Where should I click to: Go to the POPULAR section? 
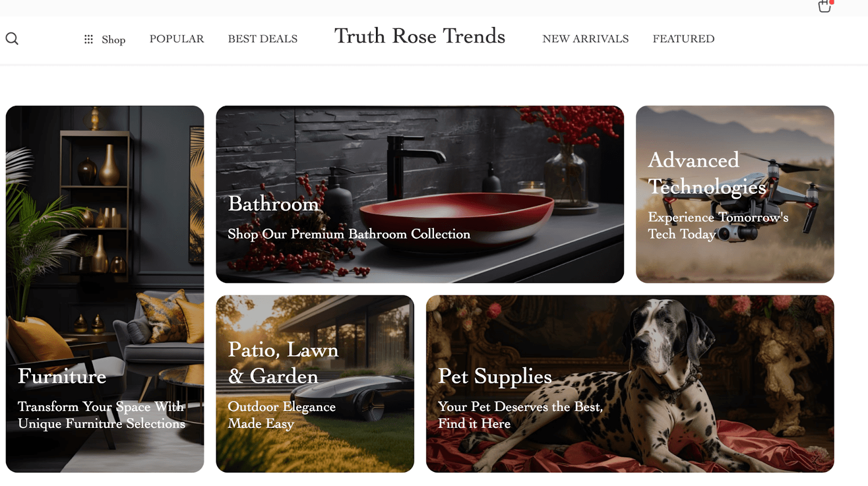click(177, 39)
